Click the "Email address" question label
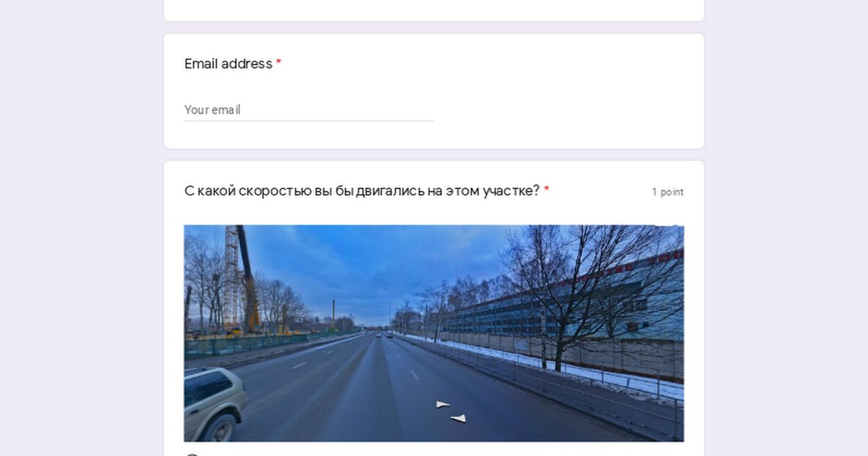The image size is (868, 456). tap(228, 64)
